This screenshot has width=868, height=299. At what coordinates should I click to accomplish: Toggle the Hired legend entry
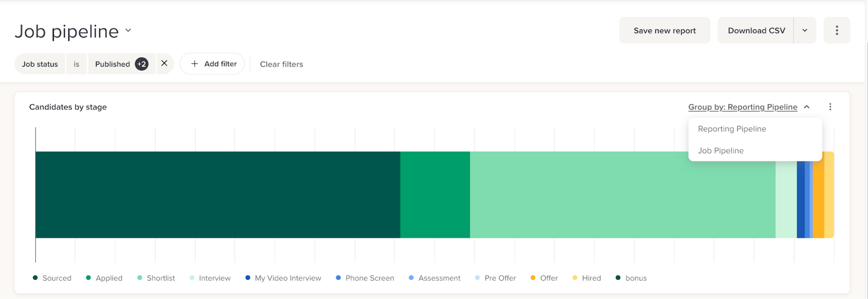point(587,278)
